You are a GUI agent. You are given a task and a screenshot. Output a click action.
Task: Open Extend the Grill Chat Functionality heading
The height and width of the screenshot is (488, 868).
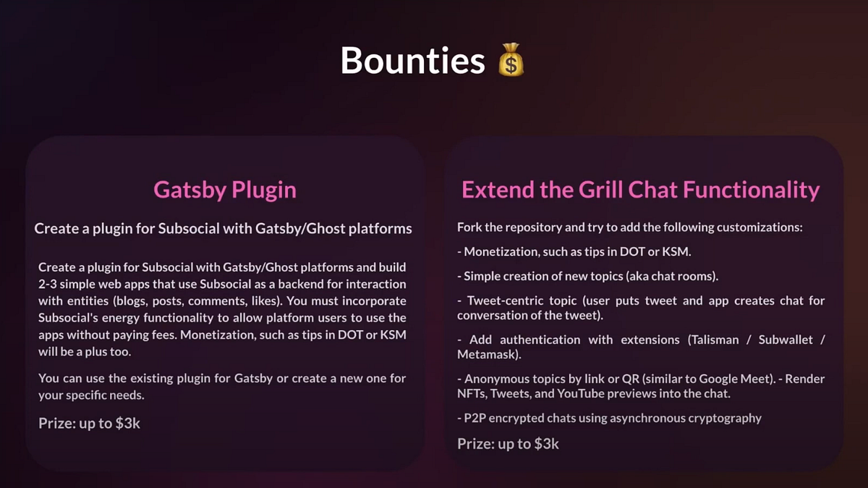click(x=641, y=190)
